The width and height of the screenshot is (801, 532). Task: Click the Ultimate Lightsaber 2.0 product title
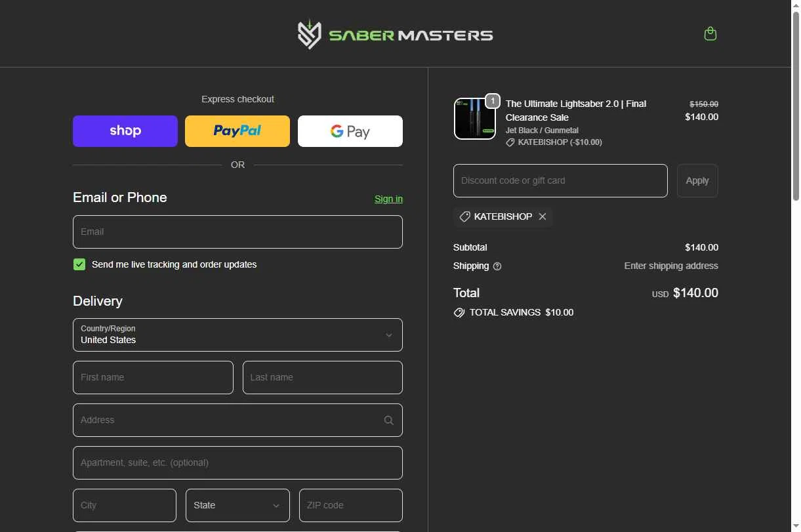(576, 110)
